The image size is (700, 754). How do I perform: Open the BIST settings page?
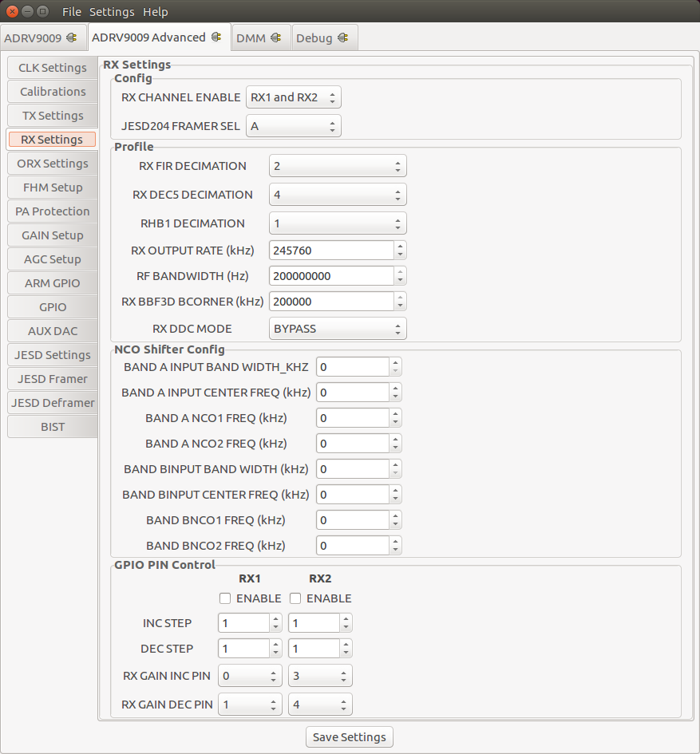51,426
